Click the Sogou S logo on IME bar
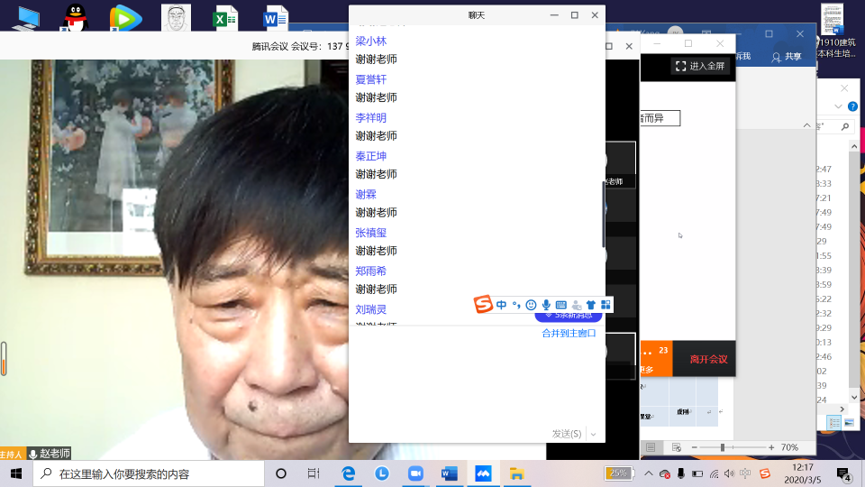865x487 pixels. coord(483,304)
